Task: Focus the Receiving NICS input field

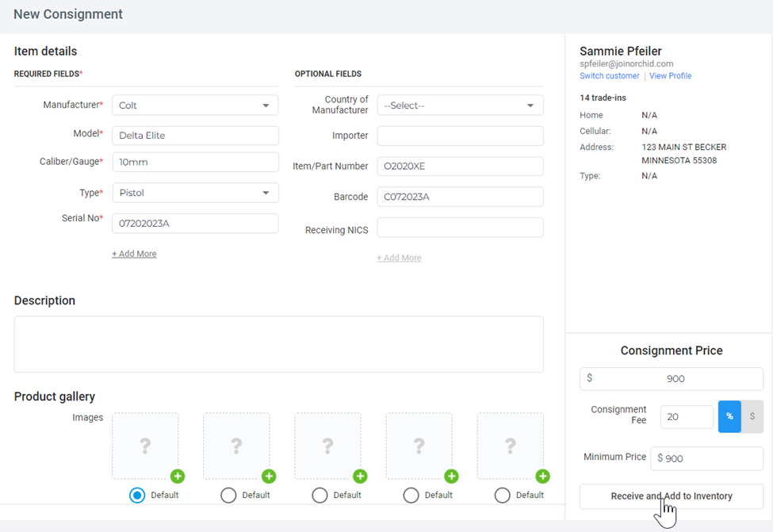Action: coord(460,228)
